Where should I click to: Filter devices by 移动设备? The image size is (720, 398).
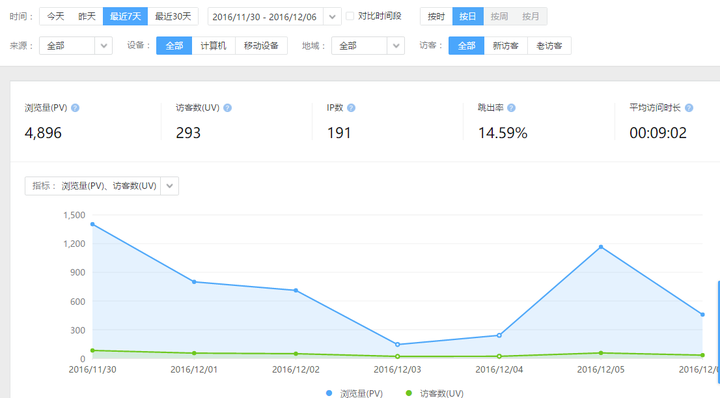(261, 45)
